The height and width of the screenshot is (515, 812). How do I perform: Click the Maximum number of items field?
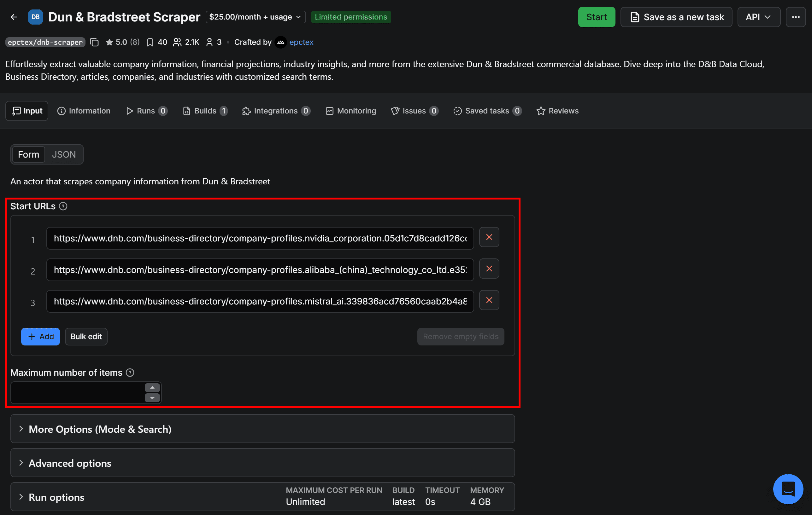click(x=78, y=392)
